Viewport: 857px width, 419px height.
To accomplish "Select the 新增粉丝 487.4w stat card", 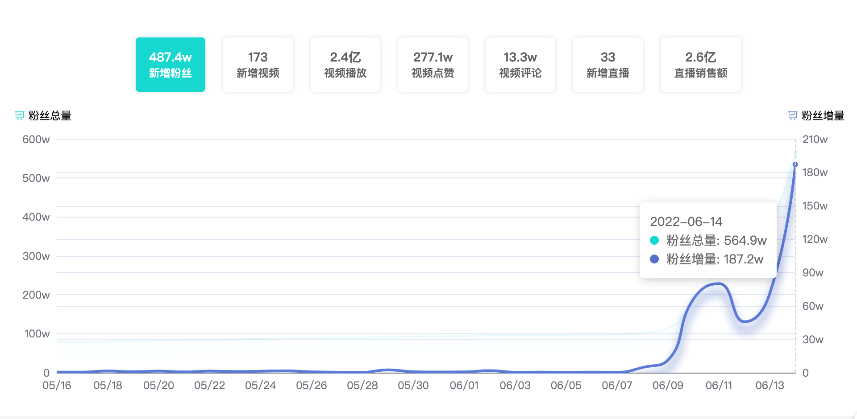I will [170, 65].
